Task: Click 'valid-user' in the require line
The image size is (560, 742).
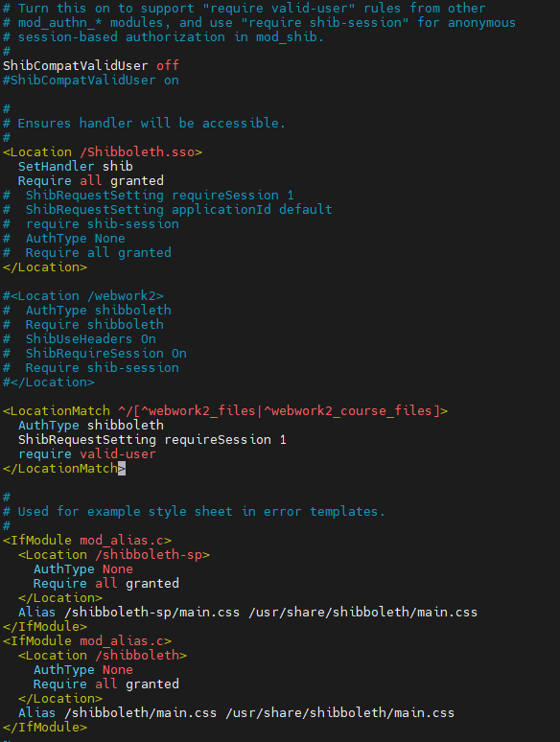Action: (117, 454)
